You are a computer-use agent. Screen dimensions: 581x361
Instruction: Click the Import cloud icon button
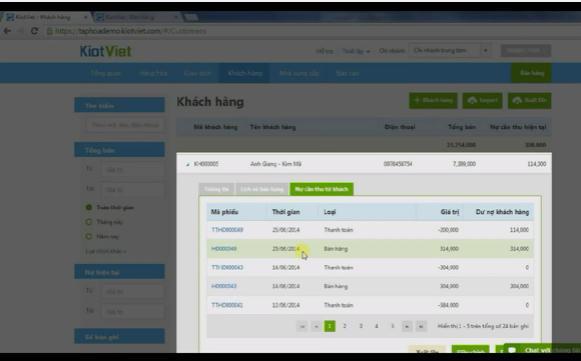pos(482,100)
